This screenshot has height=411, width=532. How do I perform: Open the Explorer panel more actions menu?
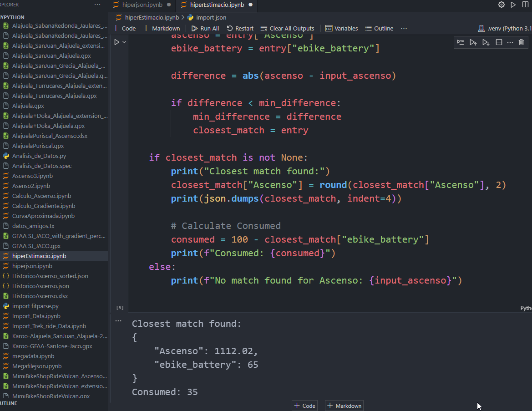(97, 5)
